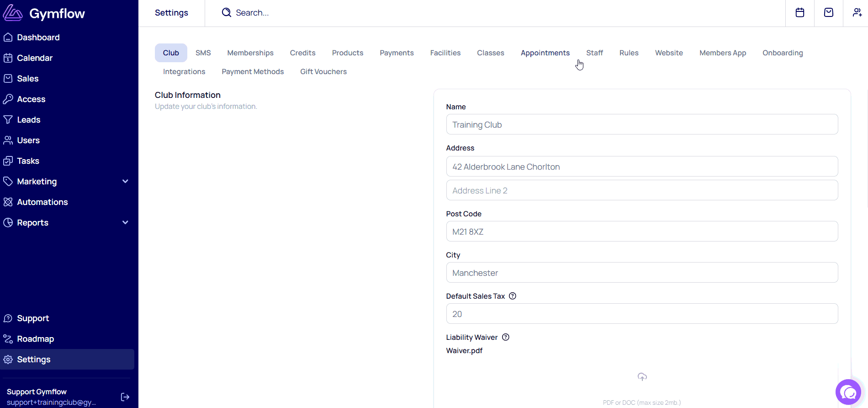868x408 pixels.
Task: Click the add user icon in the top bar
Action: tap(857, 13)
